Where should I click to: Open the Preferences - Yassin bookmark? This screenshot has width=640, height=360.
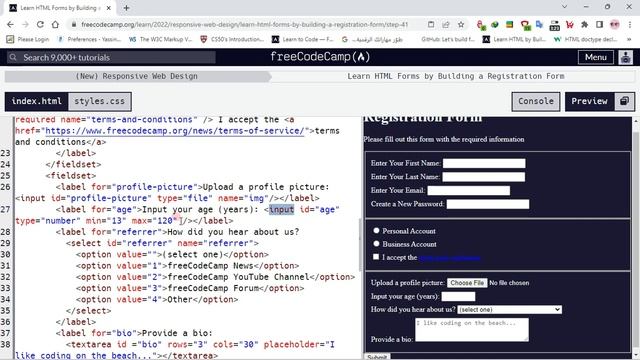tap(89, 39)
